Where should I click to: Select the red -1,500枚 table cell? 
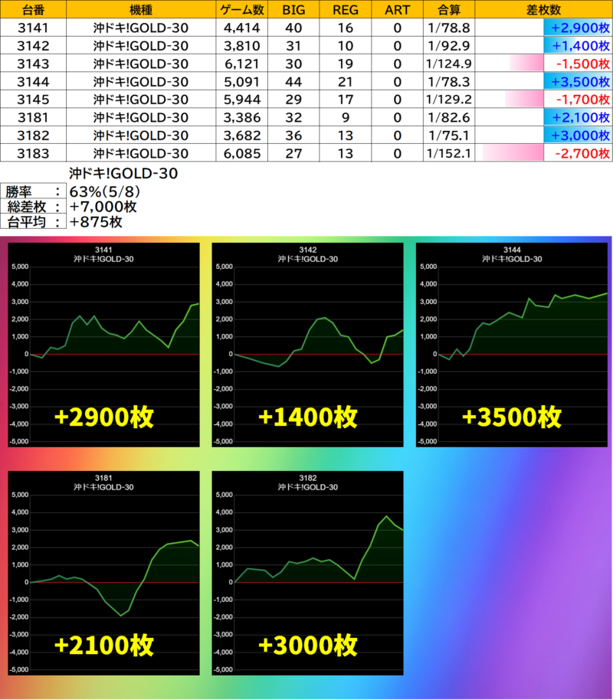(x=543, y=64)
